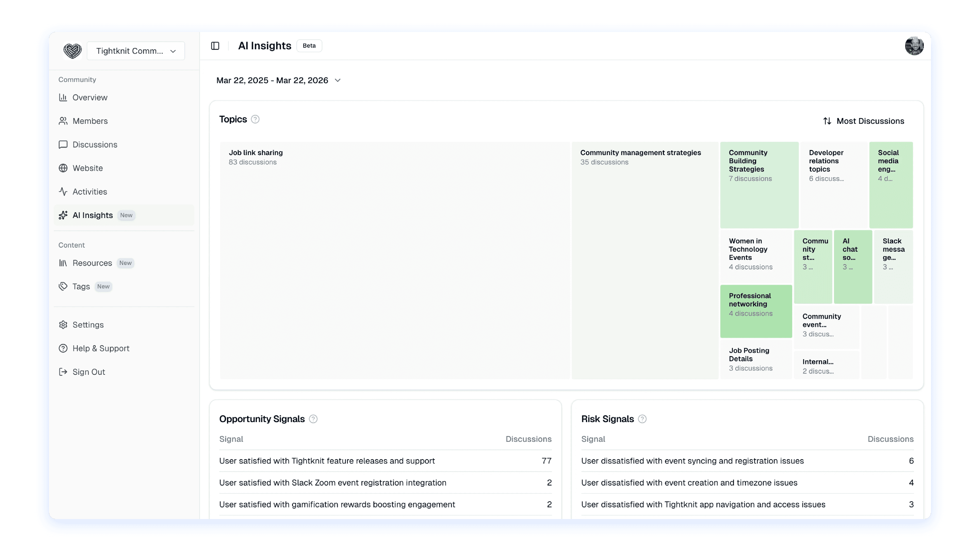Select the Professional networking green tile
Screen dimensions: 980x551
click(x=756, y=311)
